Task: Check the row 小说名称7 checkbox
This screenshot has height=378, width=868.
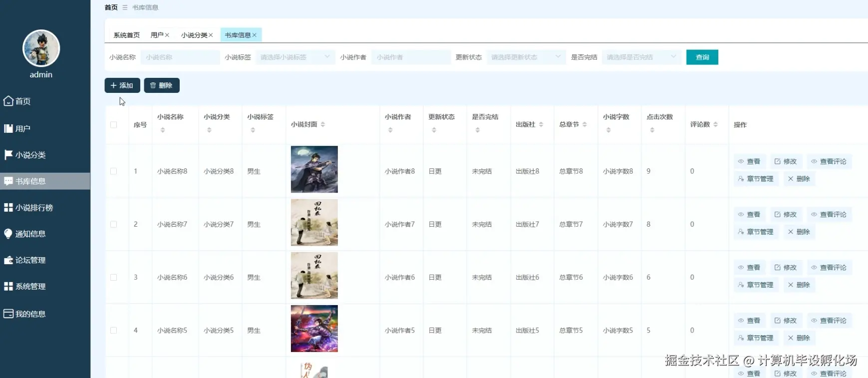Action: pos(114,224)
